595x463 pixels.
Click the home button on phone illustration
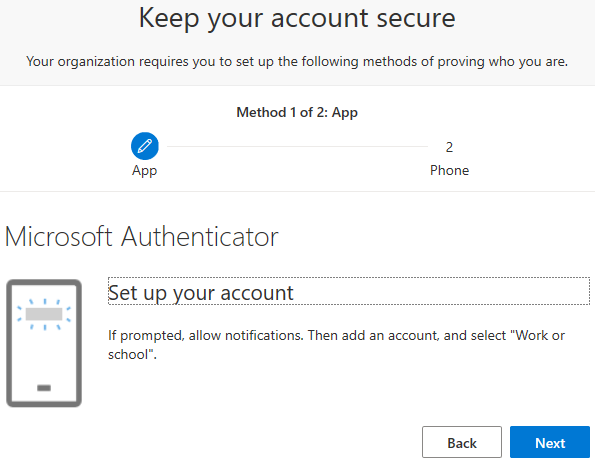coord(44,387)
